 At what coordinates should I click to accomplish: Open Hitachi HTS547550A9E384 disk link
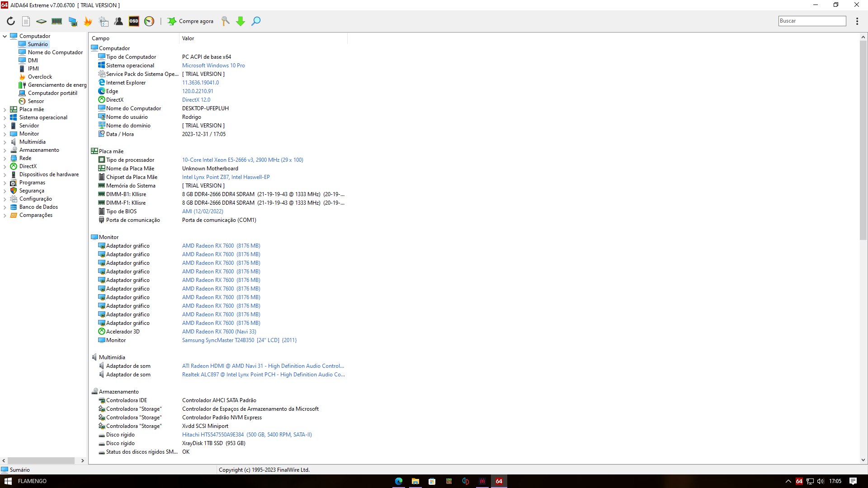247,435
